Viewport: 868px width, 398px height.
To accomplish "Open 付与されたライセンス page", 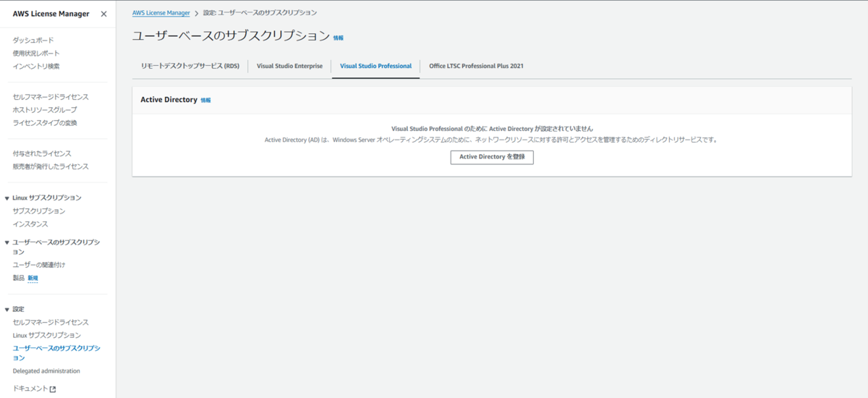I will click(42, 153).
